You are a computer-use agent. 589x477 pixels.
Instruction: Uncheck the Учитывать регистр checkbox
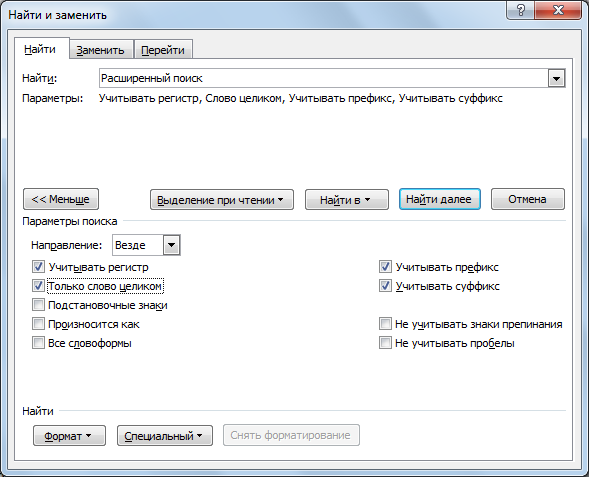[x=38, y=267]
